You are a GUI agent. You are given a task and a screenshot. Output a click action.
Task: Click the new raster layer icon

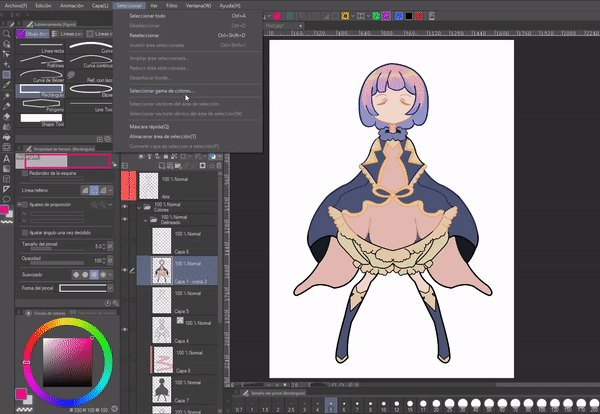coord(162,166)
